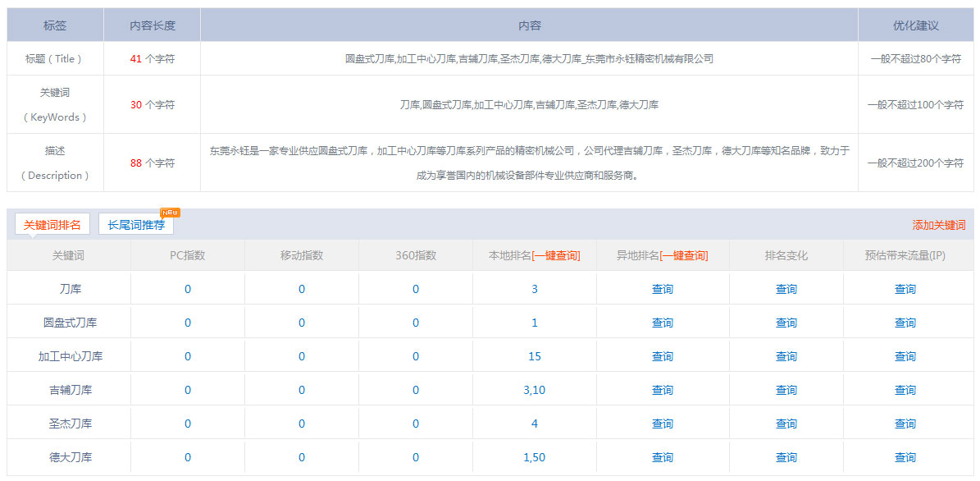Click the local rank 15 for 加工中心刀库

pos(535,356)
